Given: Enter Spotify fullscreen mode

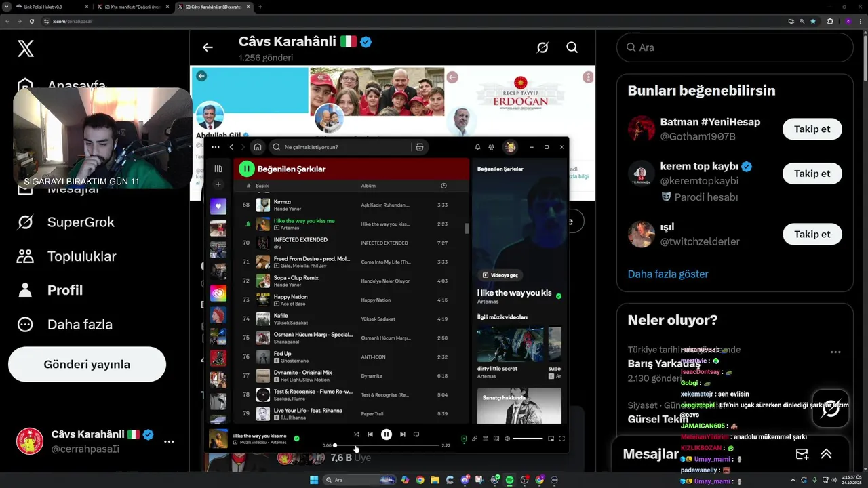Looking at the screenshot, I should (561, 439).
